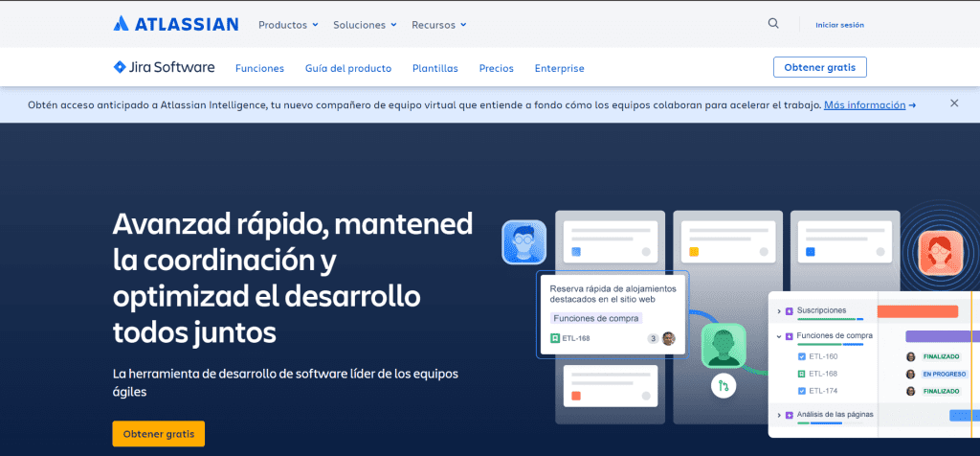Click the blue glasses avatar illustration

click(x=523, y=242)
